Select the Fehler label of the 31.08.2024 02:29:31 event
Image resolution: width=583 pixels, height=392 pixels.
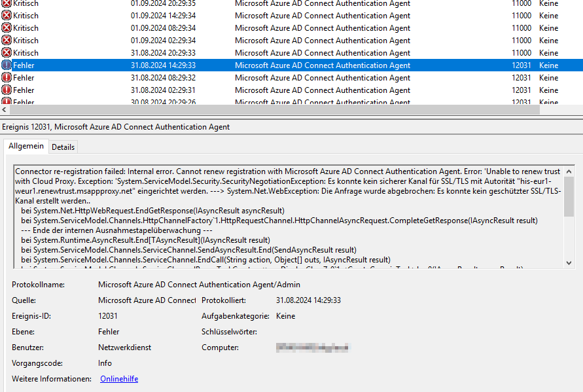(24, 90)
